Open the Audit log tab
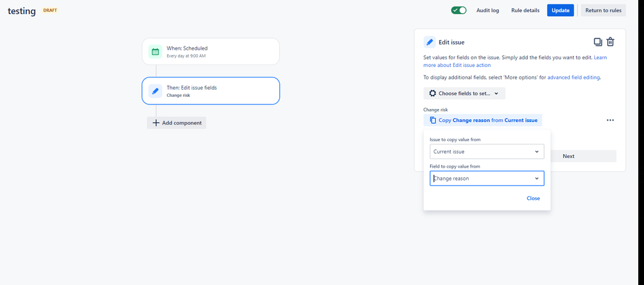 pos(487,10)
